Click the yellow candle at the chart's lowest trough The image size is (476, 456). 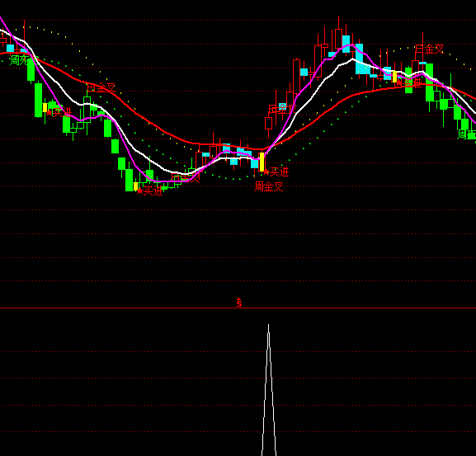click(x=135, y=186)
